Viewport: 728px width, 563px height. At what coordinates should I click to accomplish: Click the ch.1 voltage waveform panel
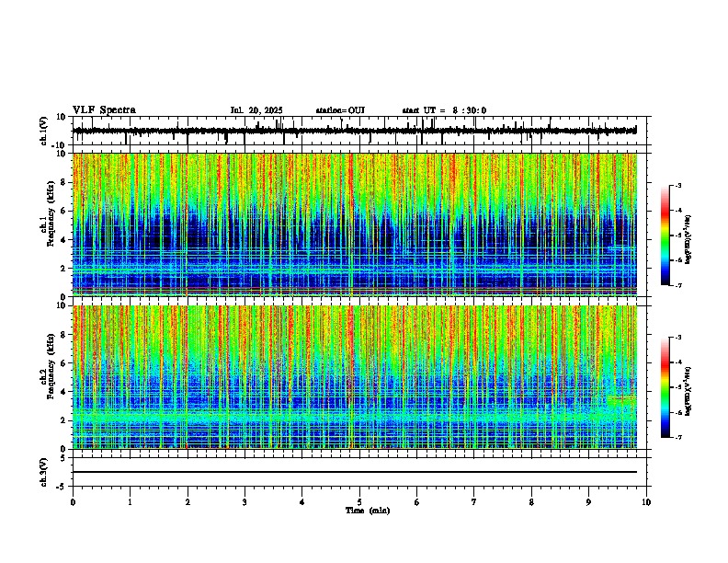pyautogui.click(x=359, y=131)
